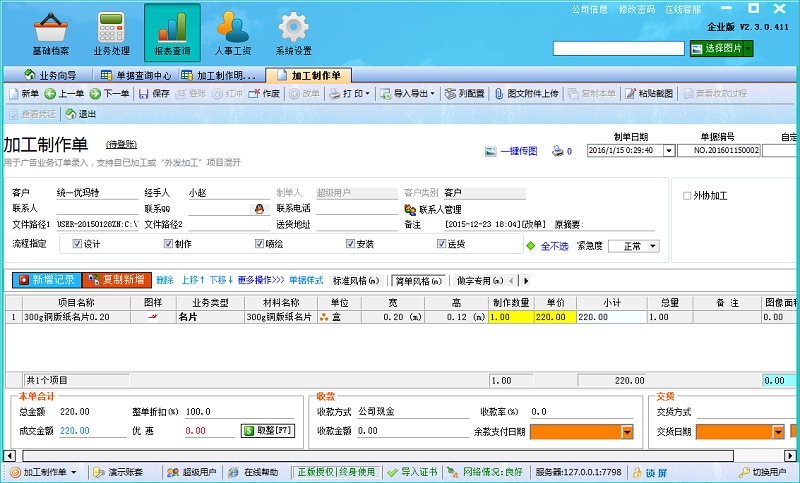Viewport: 800px width, 483px height.
Task: Toggle the 喷绘 process checkbox
Action: [259, 244]
